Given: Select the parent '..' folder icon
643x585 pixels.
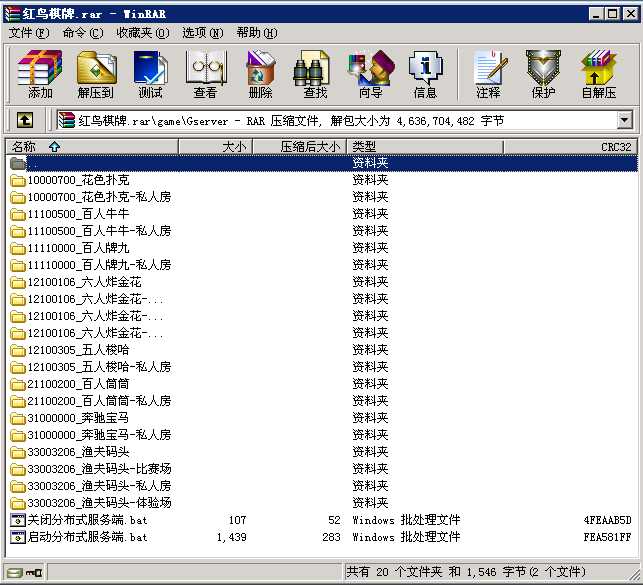Looking at the screenshot, I should pyautogui.click(x=18, y=163).
